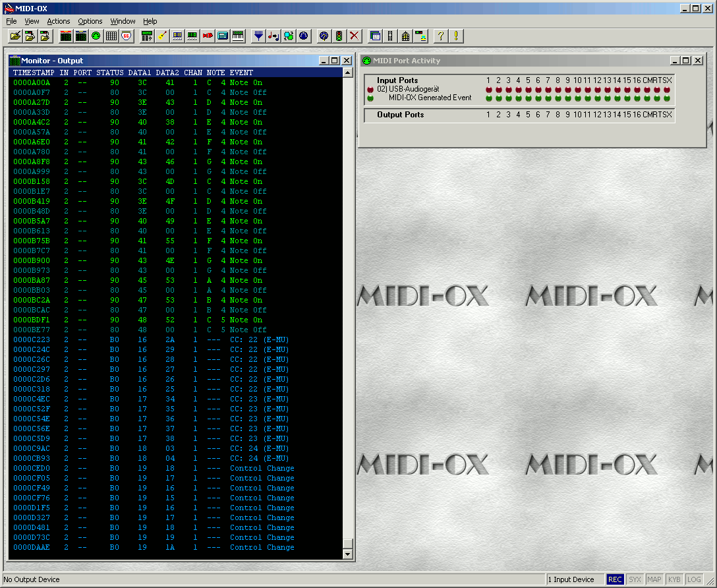Toggle the MAP status bar indicator
717x588 pixels.
[654, 579]
